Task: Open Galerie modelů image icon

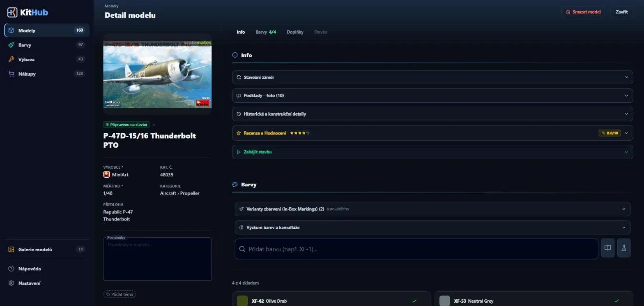Action: (x=11, y=249)
